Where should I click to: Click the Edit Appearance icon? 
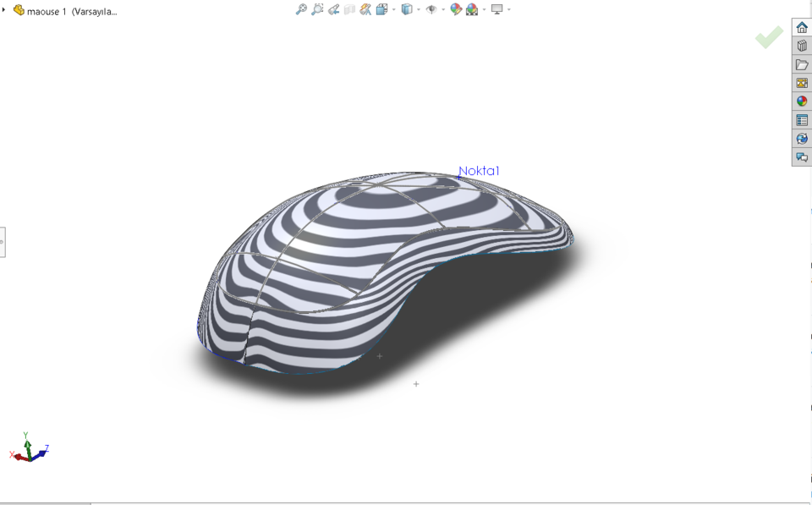[456, 9]
